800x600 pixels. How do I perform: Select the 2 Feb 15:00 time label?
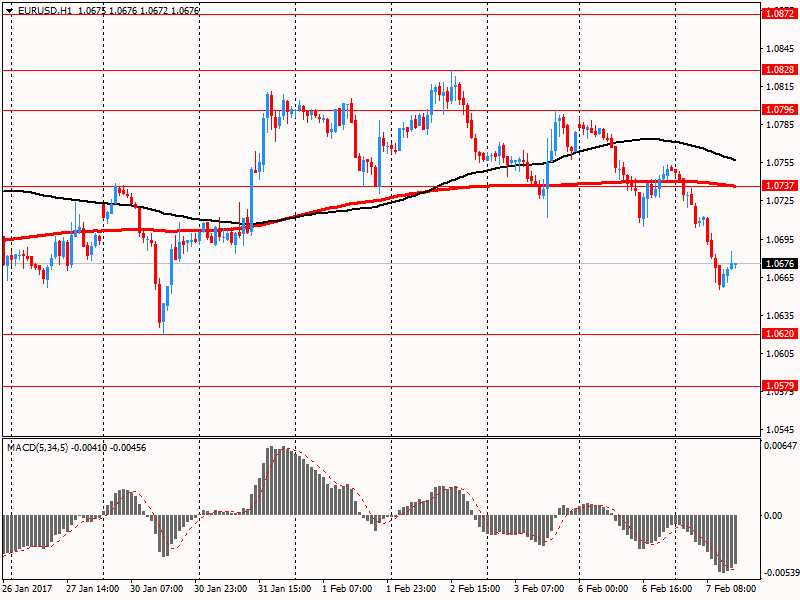pyautogui.click(x=475, y=590)
